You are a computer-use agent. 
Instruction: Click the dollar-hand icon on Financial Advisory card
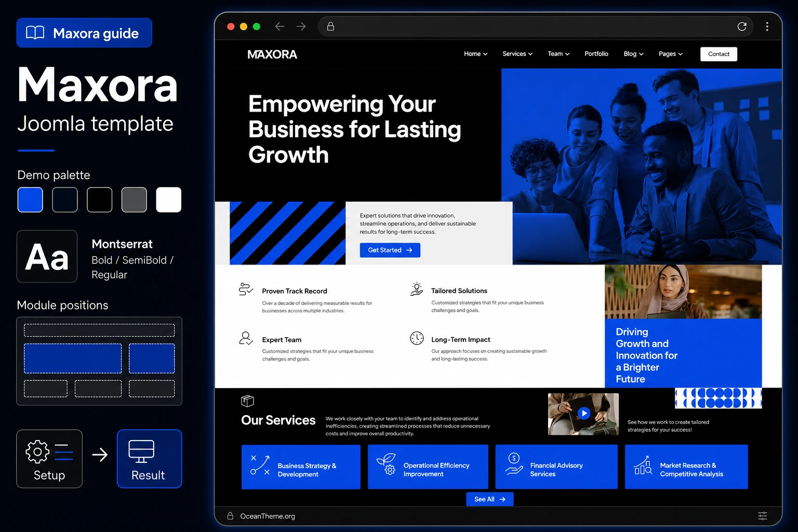tap(514, 464)
